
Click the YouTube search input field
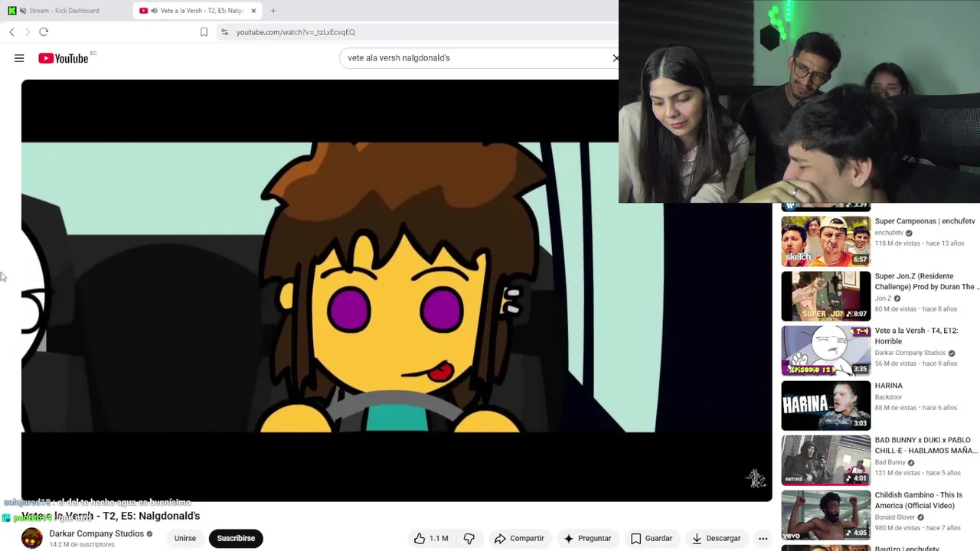[475, 58]
